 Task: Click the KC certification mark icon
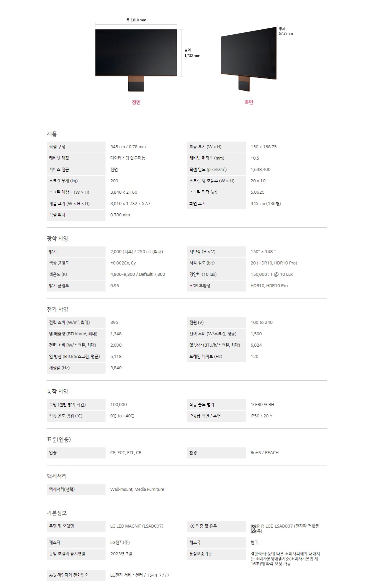coord(253,529)
